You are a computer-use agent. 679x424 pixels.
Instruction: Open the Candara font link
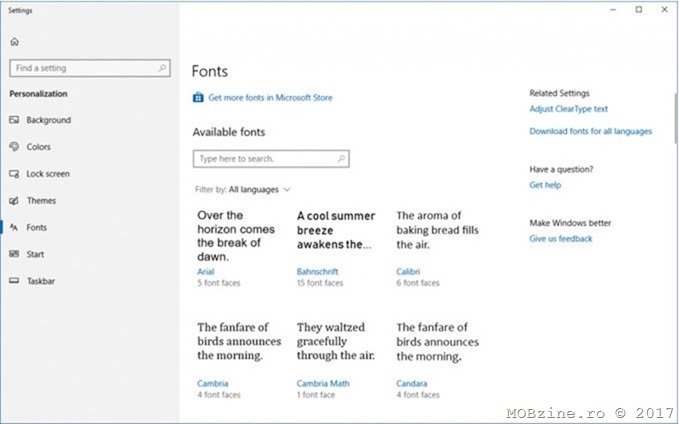(411, 383)
